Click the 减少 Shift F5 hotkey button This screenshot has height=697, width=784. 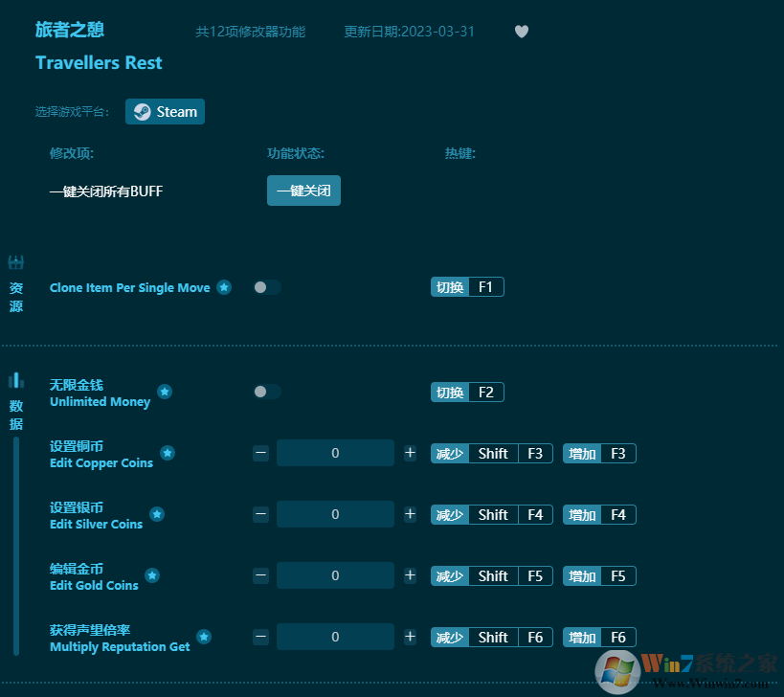coord(491,575)
